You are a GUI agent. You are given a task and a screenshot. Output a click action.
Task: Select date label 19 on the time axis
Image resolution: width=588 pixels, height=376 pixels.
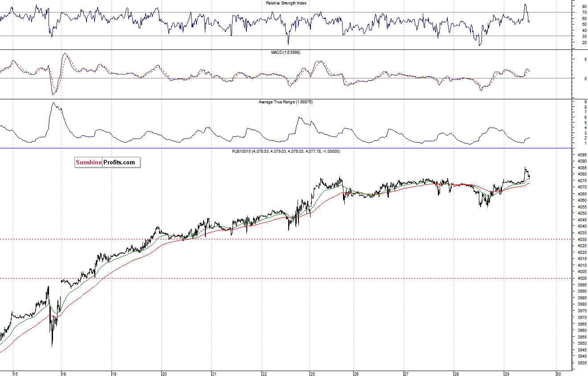coord(114,373)
